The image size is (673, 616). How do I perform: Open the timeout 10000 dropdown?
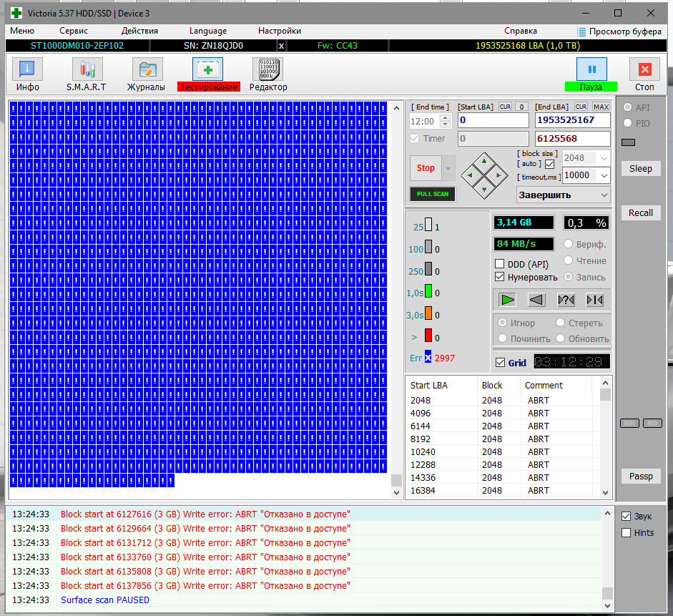pos(604,175)
